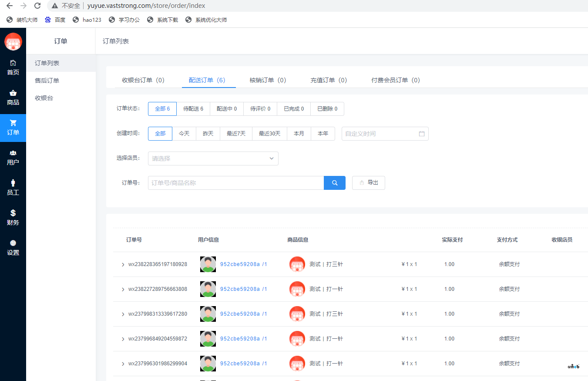Filter created time 昨天
This screenshot has width=588, height=381.
click(x=208, y=134)
